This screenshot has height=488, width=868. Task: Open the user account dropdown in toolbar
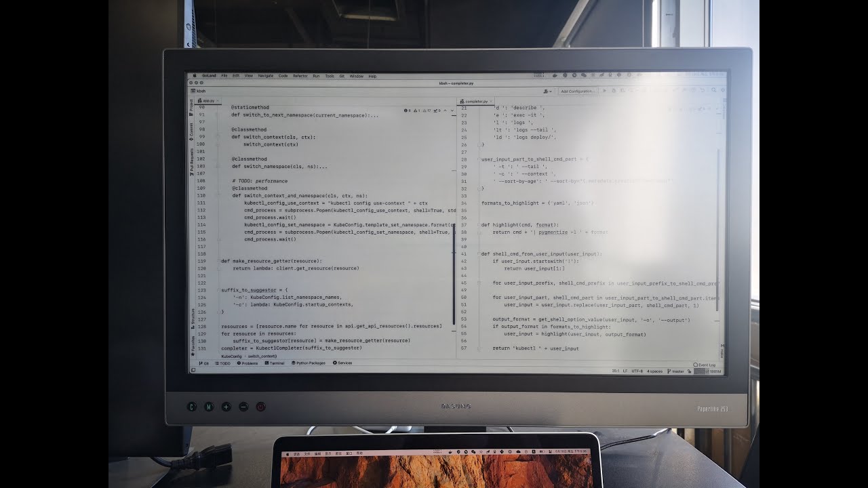coord(548,91)
